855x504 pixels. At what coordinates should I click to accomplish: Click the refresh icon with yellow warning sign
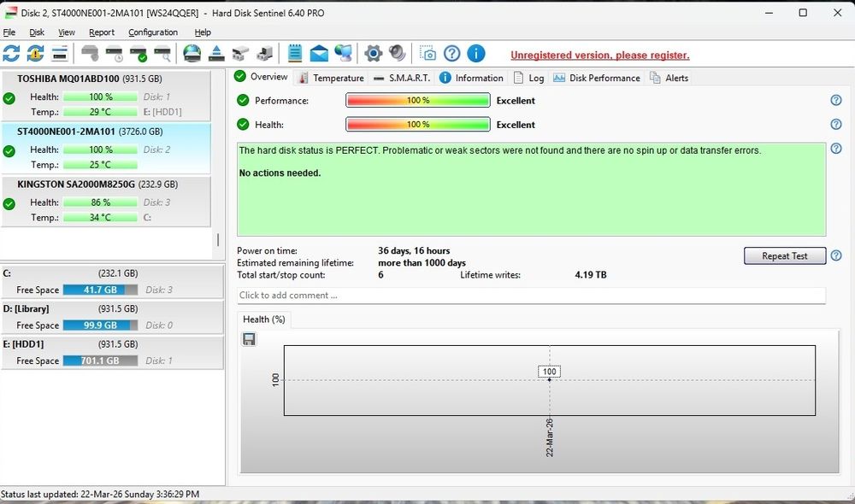[x=35, y=54]
